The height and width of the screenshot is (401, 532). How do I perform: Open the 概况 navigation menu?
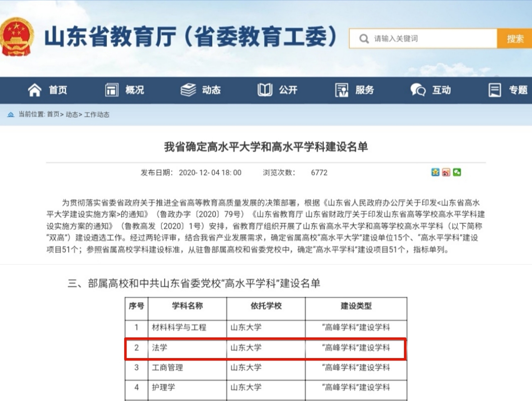point(134,90)
